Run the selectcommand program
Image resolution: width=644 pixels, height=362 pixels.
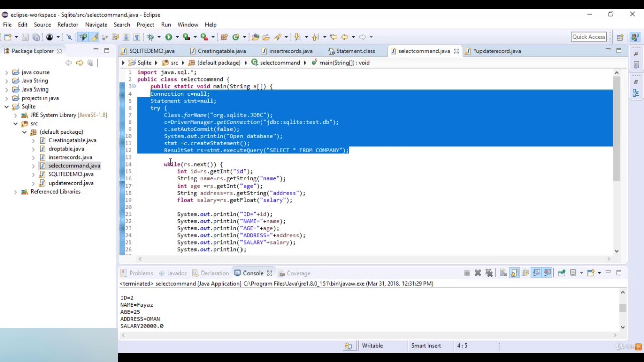[x=168, y=36]
